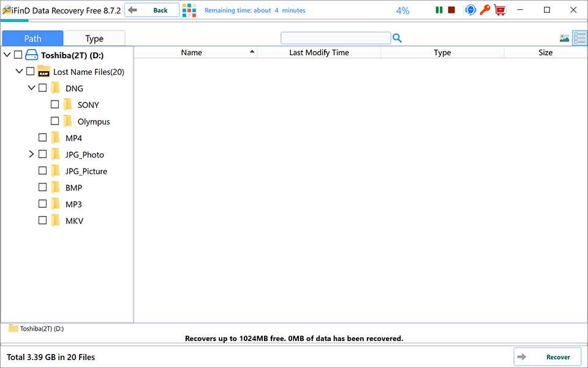Click the colorful grid icon beside Back
Image resolution: width=588 pixels, height=368 pixels.
tap(189, 10)
